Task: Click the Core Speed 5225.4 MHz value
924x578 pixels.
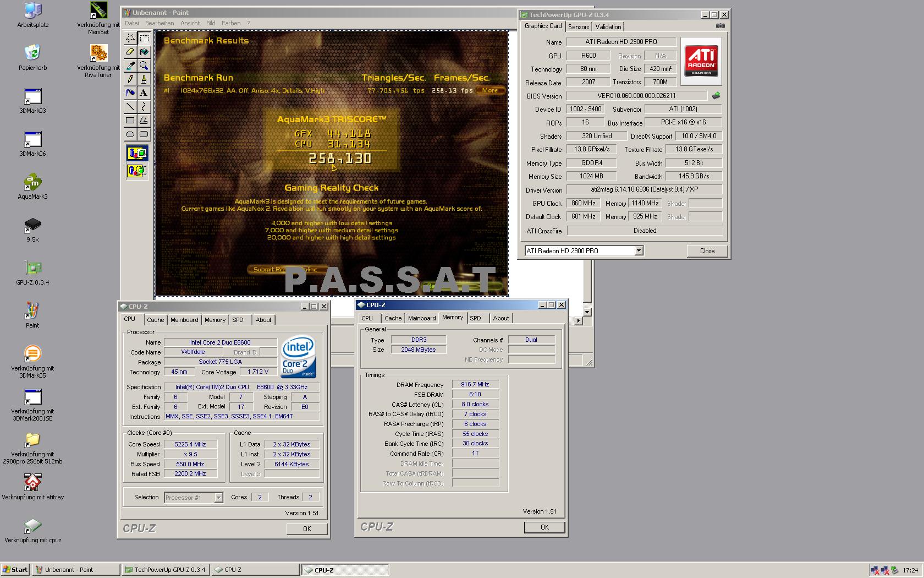Action: coord(190,444)
